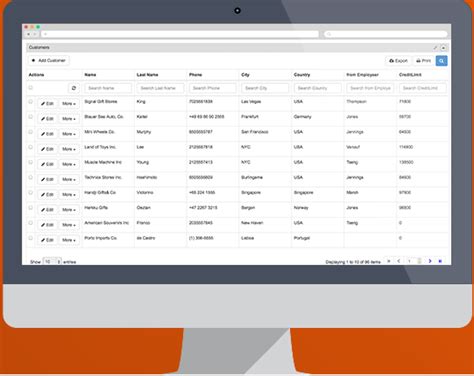Open the More dropdown for Mini Wheels Co.
474x376 pixels.
tap(69, 134)
